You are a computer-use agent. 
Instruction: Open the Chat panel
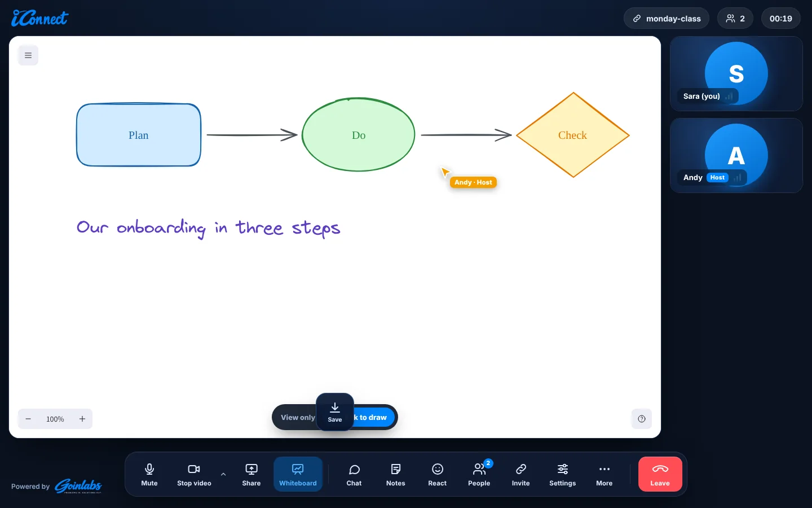(x=354, y=474)
